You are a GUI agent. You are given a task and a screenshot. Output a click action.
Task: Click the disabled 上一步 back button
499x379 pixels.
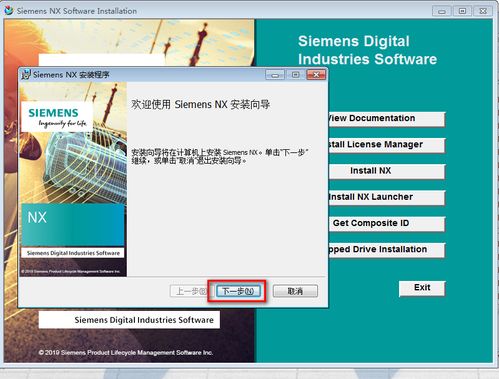pyautogui.click(x=189, y=291)
